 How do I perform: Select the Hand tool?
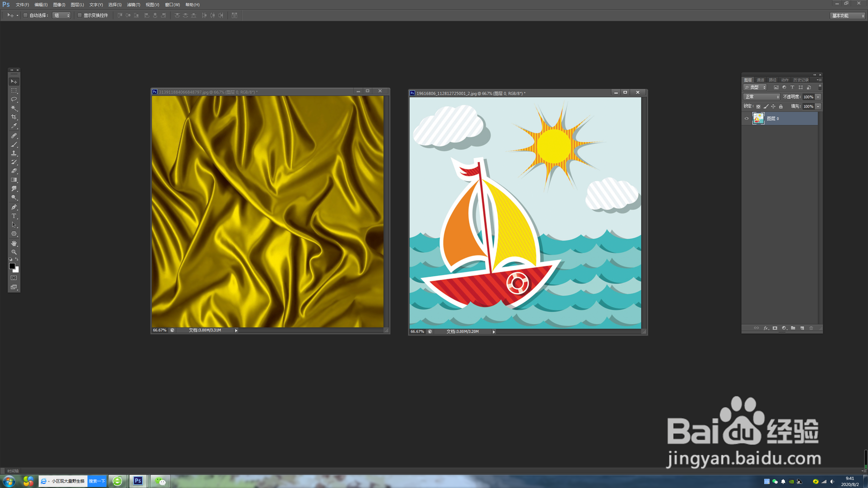[x=14, y=243]
